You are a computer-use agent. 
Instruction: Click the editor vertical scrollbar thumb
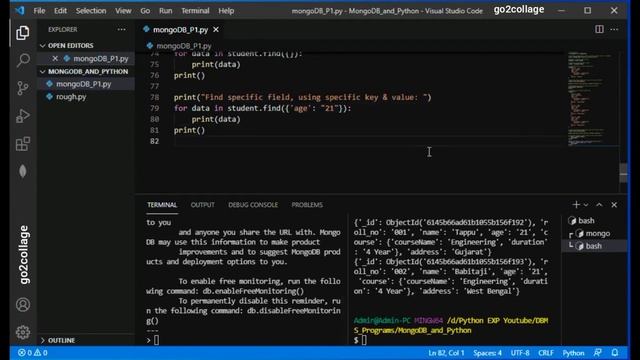623,173
